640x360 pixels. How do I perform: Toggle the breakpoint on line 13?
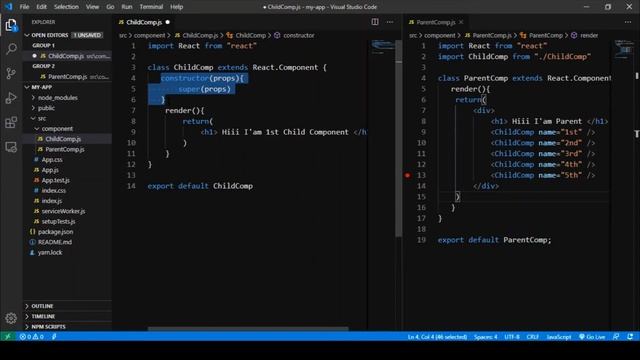point(407,176)
